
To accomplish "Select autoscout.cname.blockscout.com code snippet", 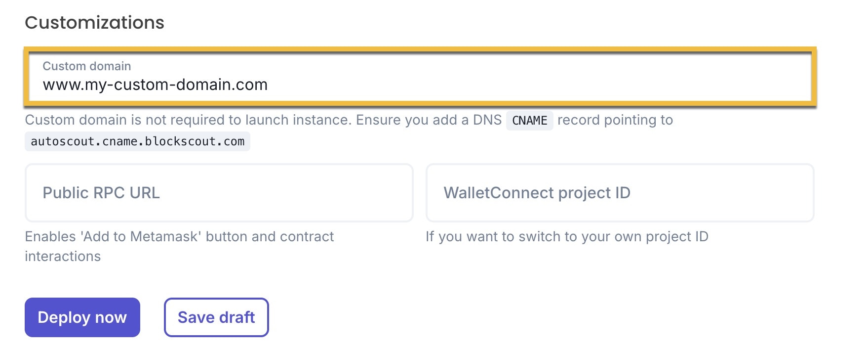I will (x=138, y=141).
